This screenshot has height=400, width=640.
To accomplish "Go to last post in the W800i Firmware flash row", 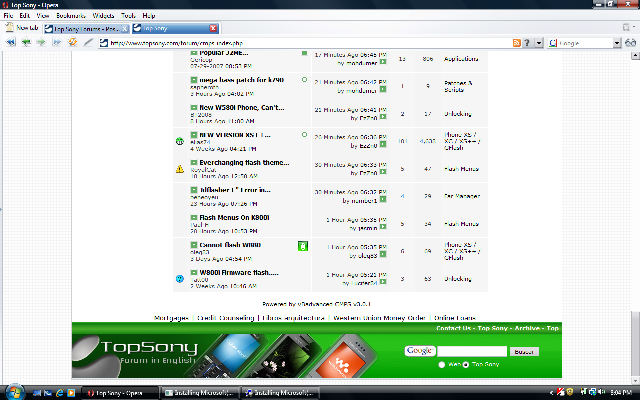I will point(383,282).
